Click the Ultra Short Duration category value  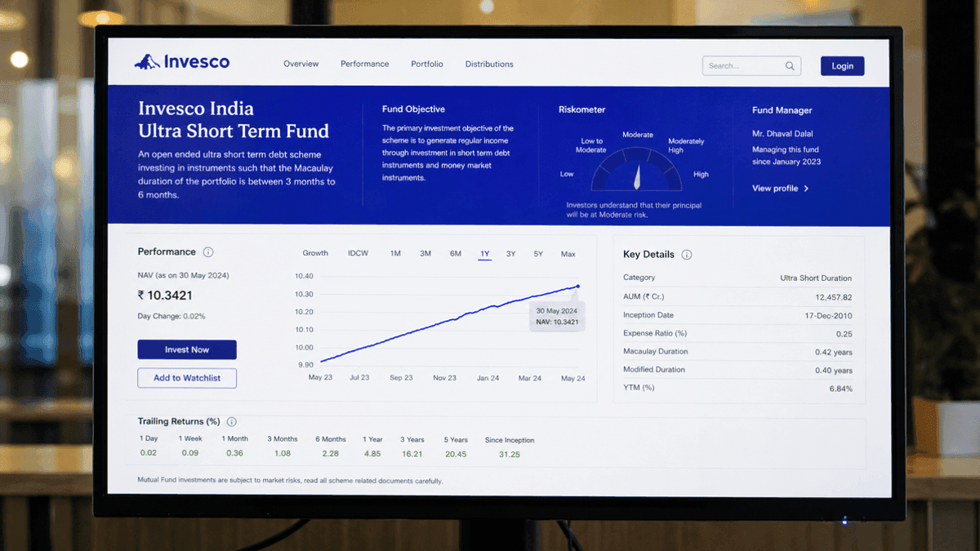point(816,278)
